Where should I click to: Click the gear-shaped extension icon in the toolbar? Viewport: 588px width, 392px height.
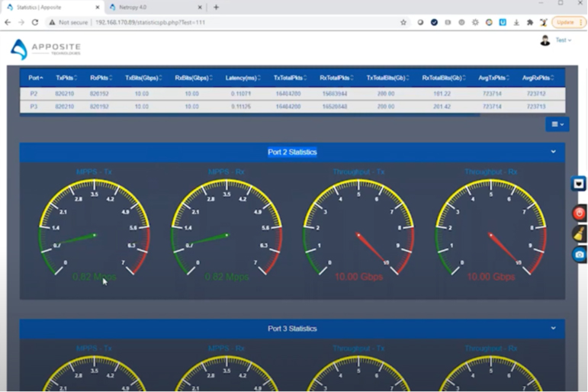click(475, 23)
